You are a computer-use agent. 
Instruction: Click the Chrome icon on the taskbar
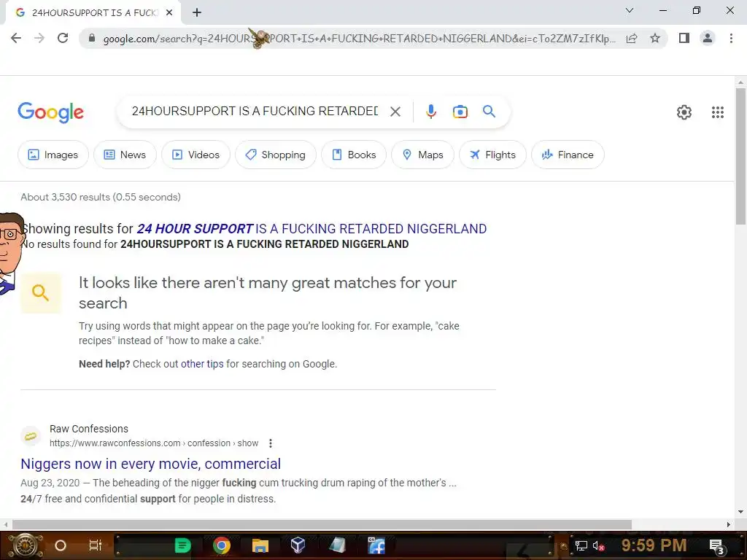[222, 545]
